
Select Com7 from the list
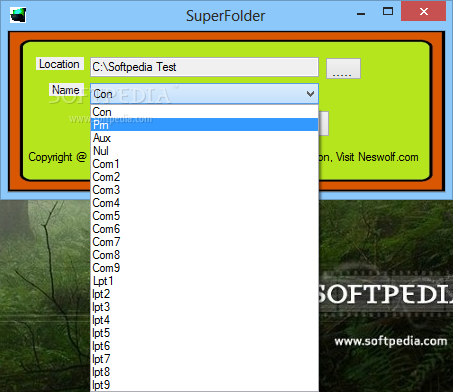204,242
